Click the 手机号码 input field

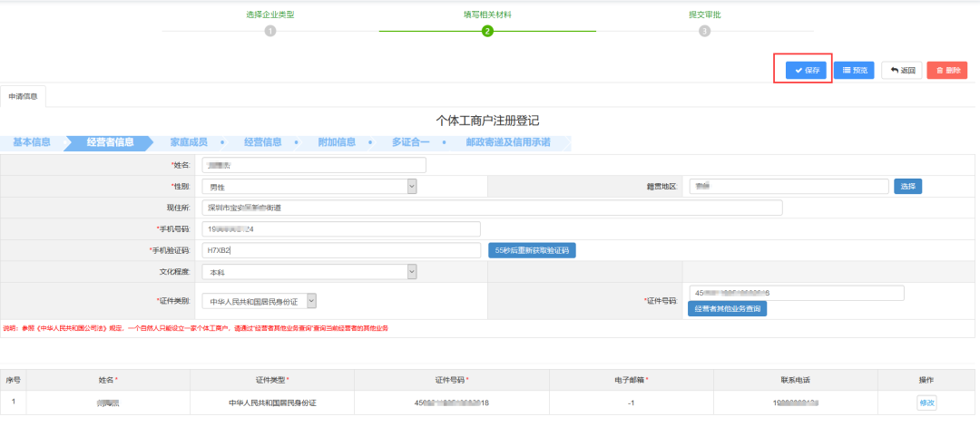tap(341, 229)
